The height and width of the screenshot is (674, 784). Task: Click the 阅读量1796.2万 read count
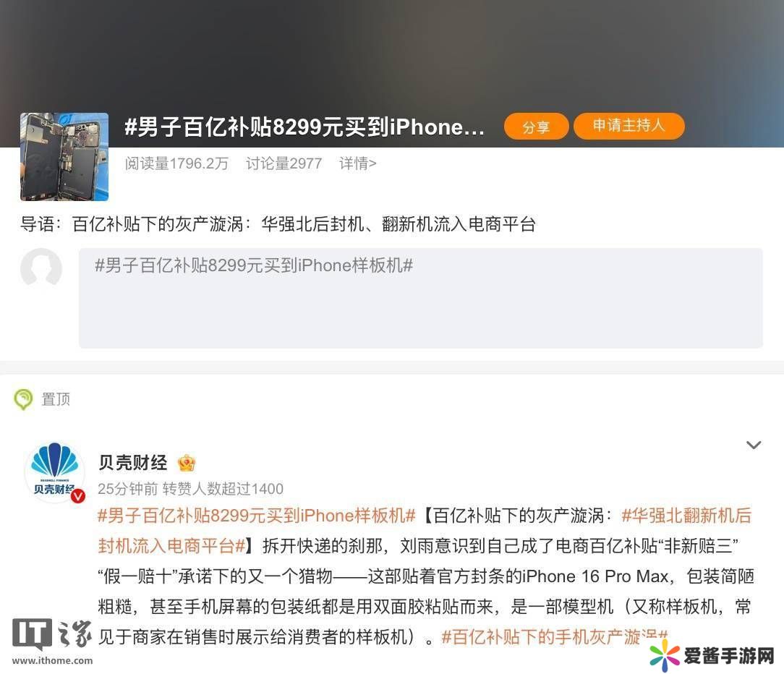(x=176, y=163)
